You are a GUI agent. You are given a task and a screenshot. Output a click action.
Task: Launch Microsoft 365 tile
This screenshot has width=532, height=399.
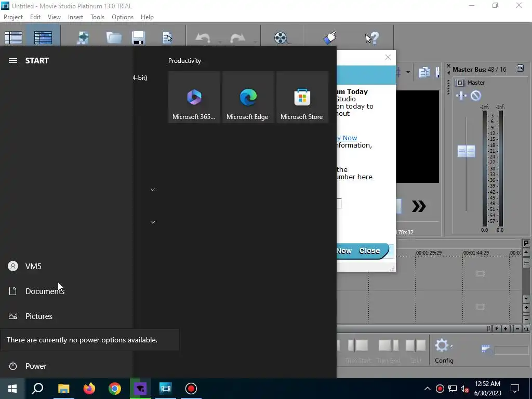(x=194, y=97)
